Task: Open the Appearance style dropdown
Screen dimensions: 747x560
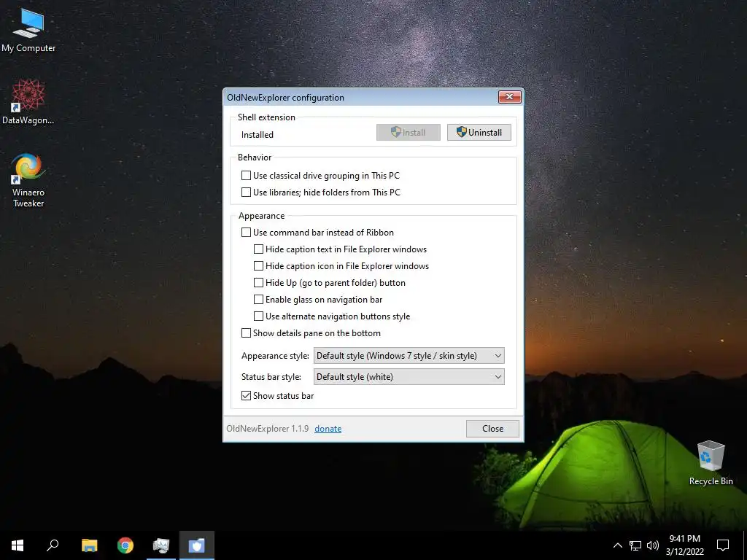Action: click(x=409, y=356)
